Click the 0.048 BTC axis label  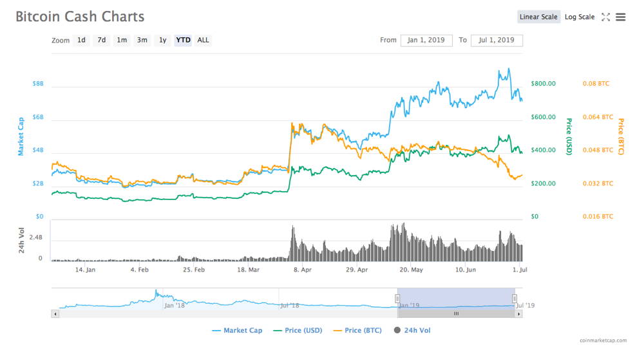598,150
